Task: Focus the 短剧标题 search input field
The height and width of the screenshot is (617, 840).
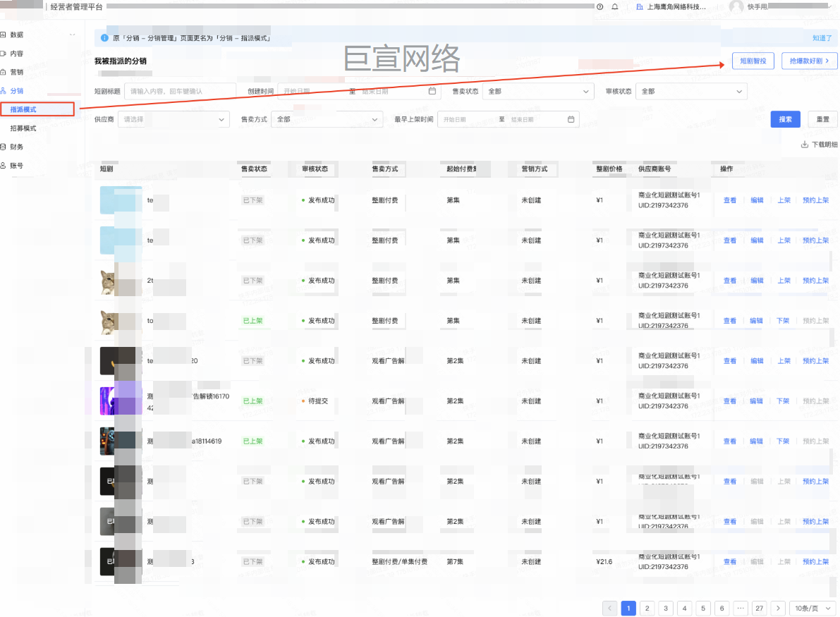Action: pos(179,92)
